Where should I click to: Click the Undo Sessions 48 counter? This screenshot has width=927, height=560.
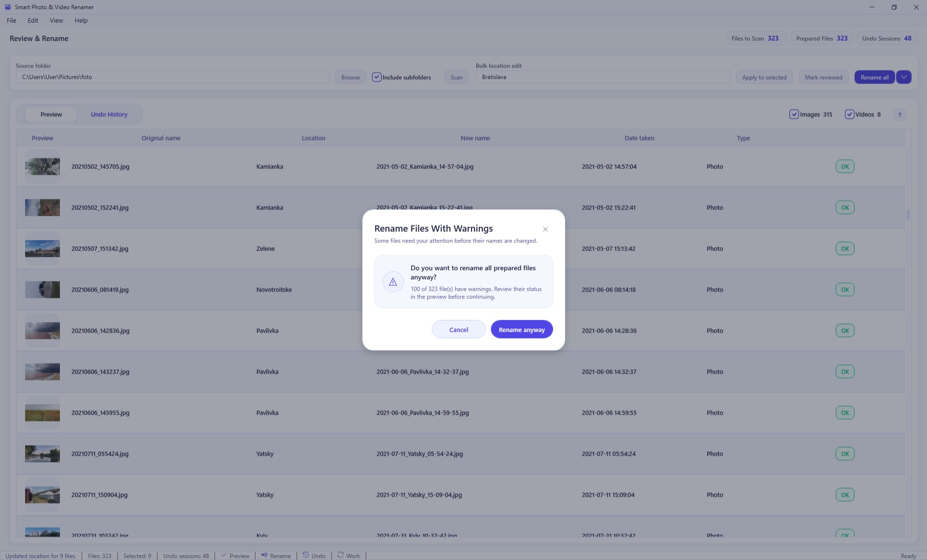click(x=886, y=39)
